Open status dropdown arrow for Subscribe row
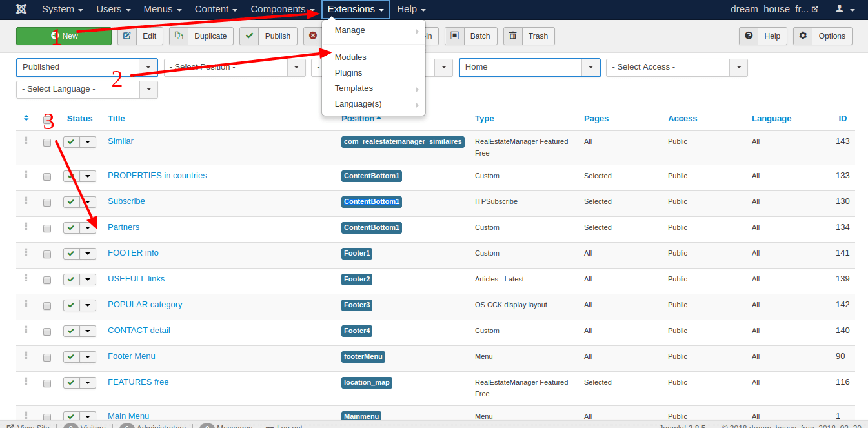This screenshot has height=428, width=868. coord(88,202)
